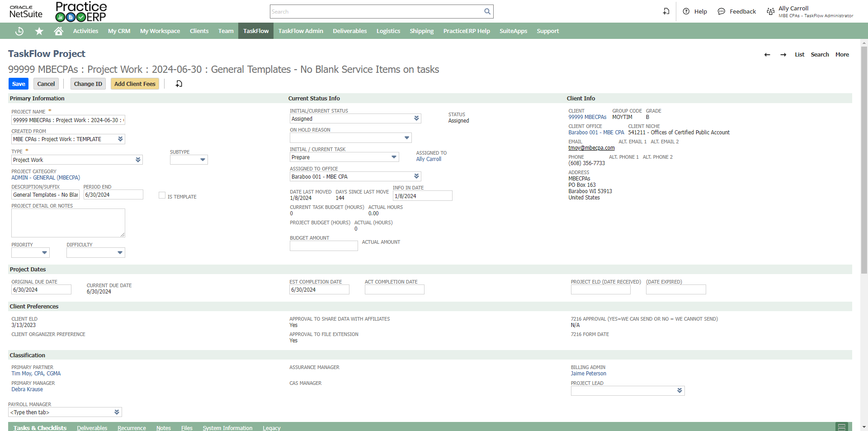Go to the Home house icon
This screenshot has width=868, height=431.
pos(58,31)
